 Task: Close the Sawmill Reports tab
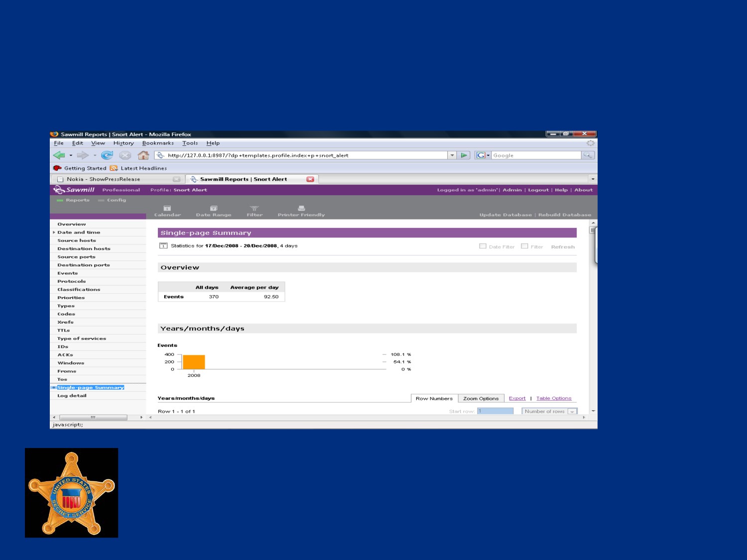pyautogui.click(x=310, y=179)
